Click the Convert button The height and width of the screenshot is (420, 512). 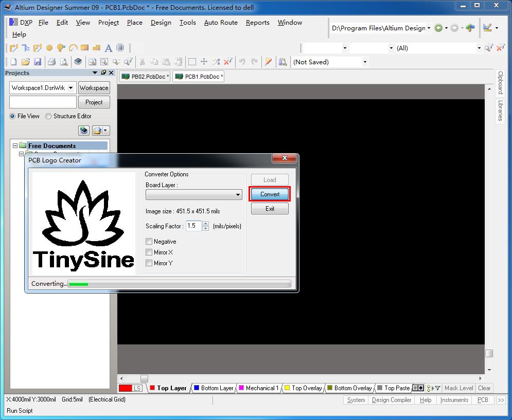pos(270,194)
